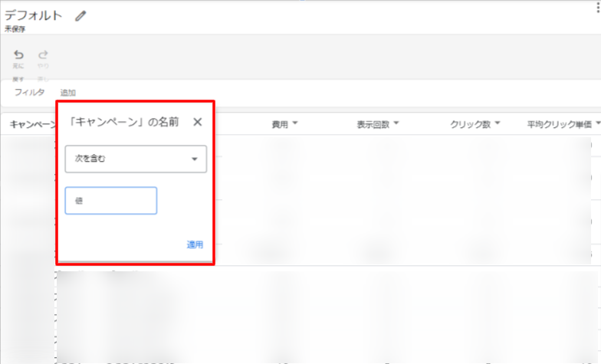The image size is (601, 364).
Task: Click the デフォルト report title
Action: [x=34, y=15]
